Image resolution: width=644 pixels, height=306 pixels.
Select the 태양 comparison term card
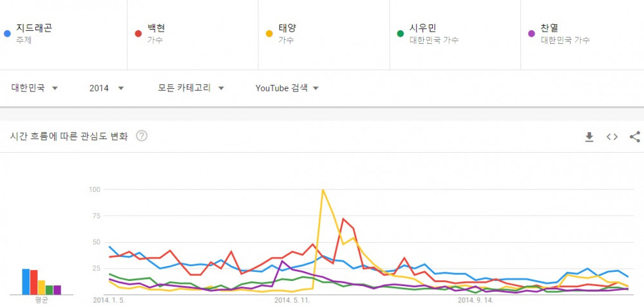point(324,35)
